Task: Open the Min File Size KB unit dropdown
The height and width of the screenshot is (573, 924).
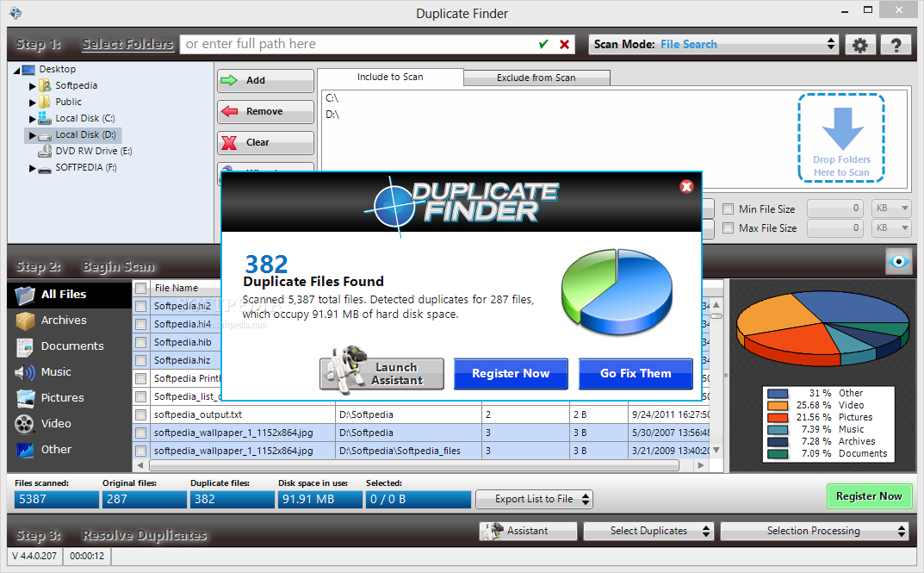Action: 891,209
